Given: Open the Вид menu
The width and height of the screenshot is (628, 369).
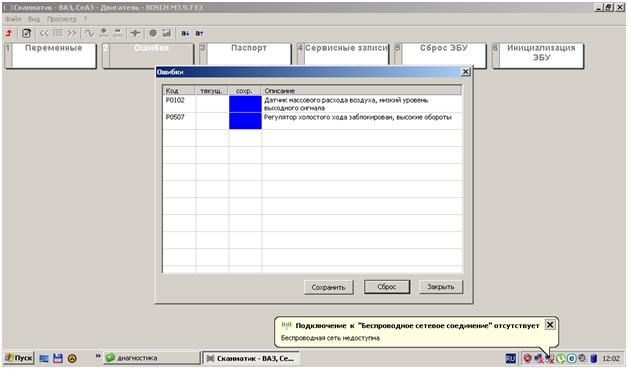Looking at the screenshot, I should point(34,19).
